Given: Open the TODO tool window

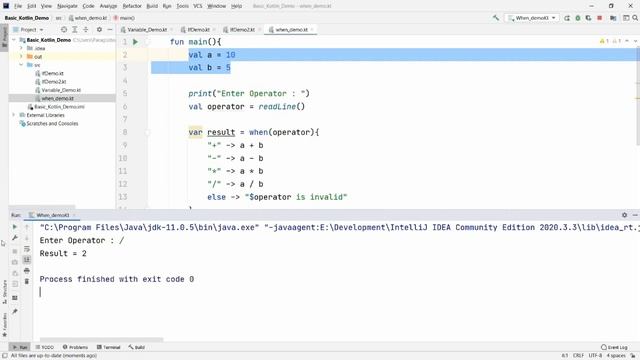Looking at the screenshot, I should click(44, 347).
